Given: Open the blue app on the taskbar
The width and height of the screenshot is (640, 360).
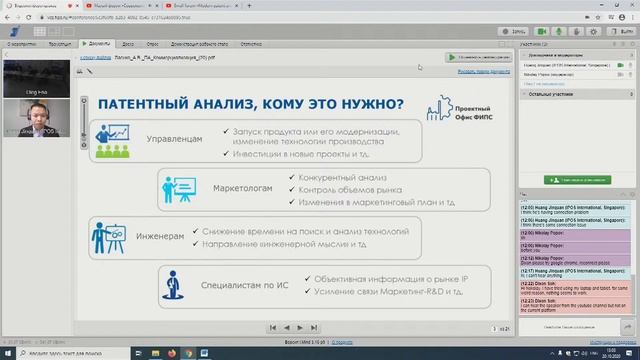Looking at the screenshot, I should 204,353.
